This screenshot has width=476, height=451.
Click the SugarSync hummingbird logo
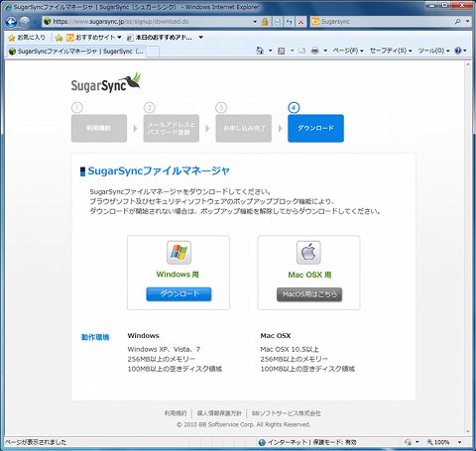pos(106,82)
